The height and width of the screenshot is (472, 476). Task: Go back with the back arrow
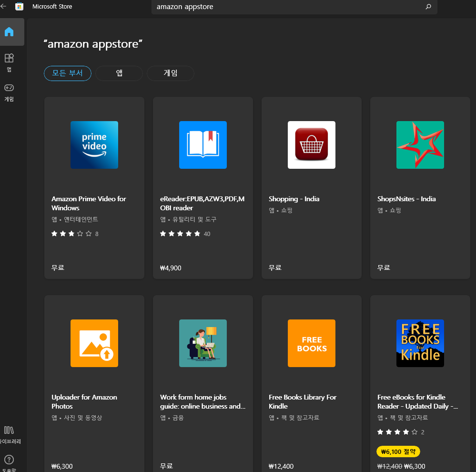pyautogui.click(x=3, y=6)
